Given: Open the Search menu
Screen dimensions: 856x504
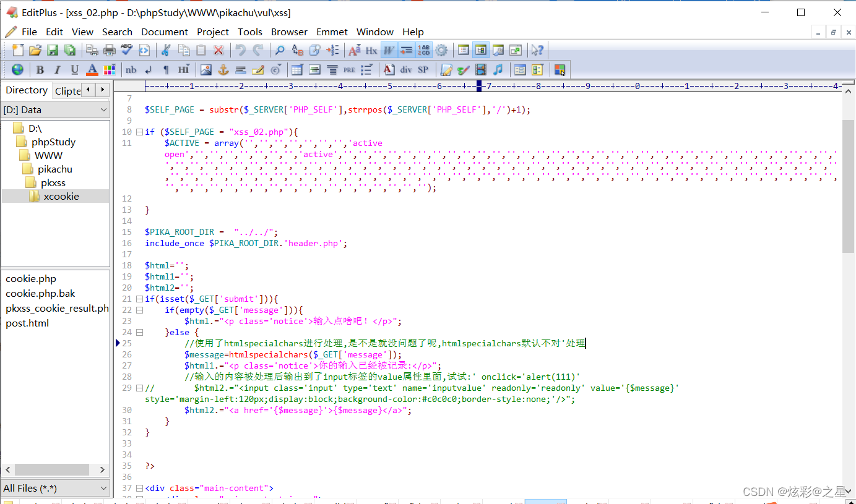Looking at the screenshot, I should click(117, 32).
